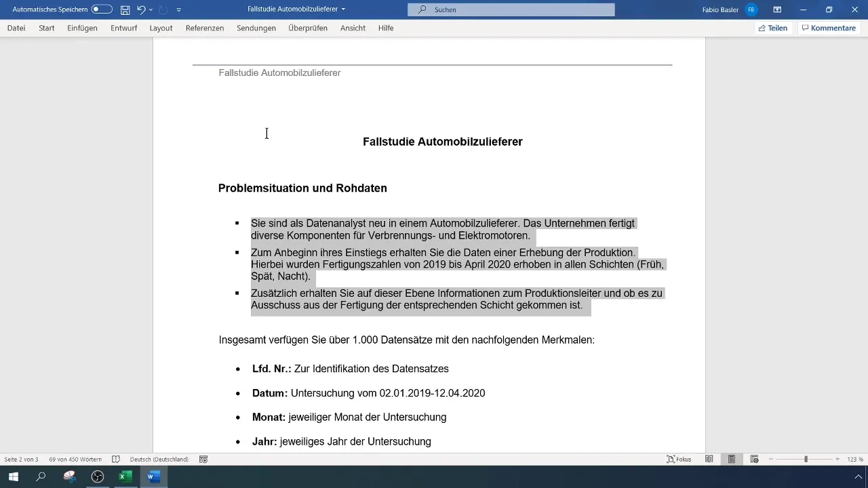Open the Undo history dropdown arrow
This screenshot has height=488, width=868.
point(151,9)
